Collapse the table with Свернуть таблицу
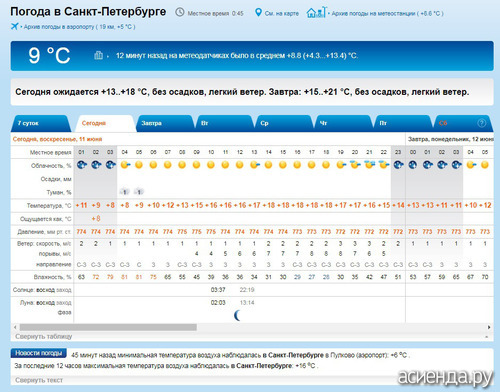Image resolution: width=500 pixels, height=392 pixels. 44,336
